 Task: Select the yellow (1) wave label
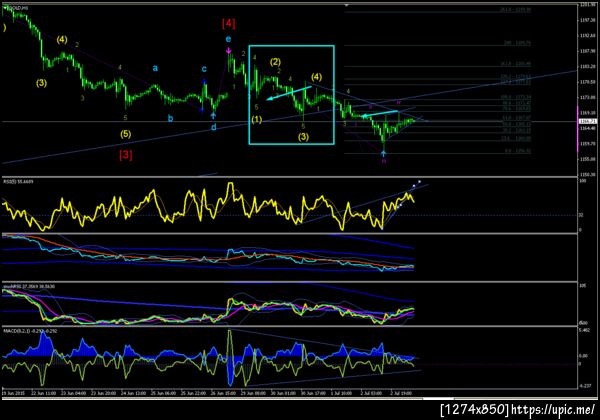tap(256, 120)
